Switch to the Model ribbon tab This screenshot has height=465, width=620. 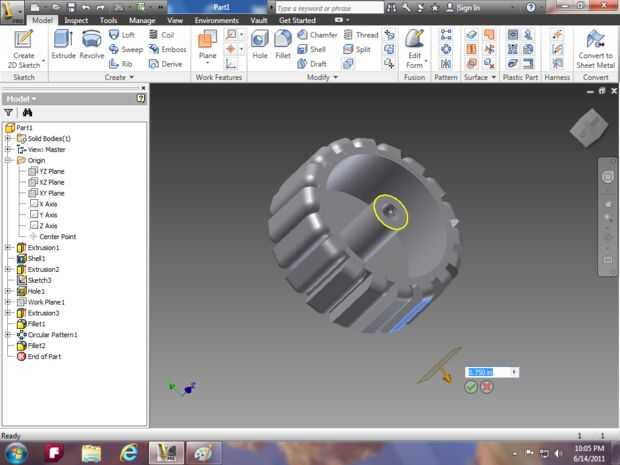pyautogui.click(x=42, y=20)
